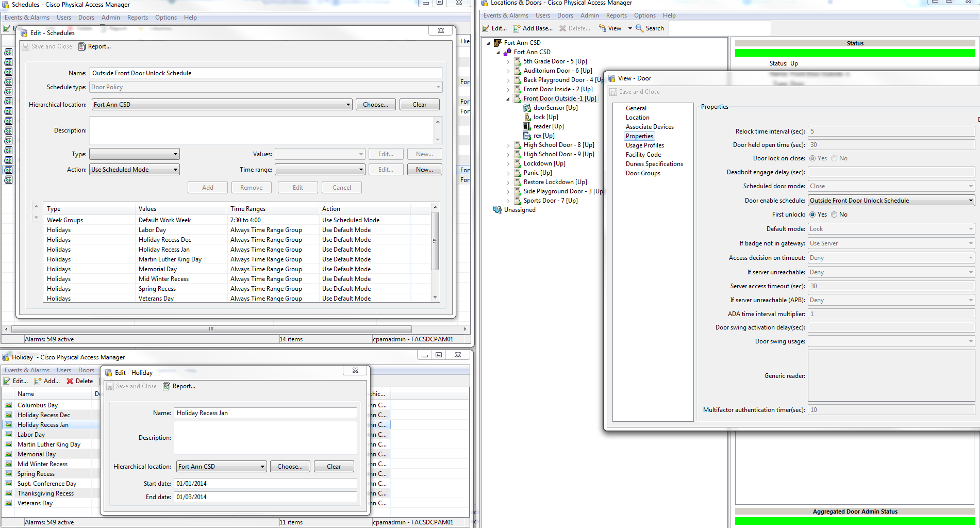980x528 pixels.
Task: Click End date field in Edit Holiday
Action: (x=265, y=497)
